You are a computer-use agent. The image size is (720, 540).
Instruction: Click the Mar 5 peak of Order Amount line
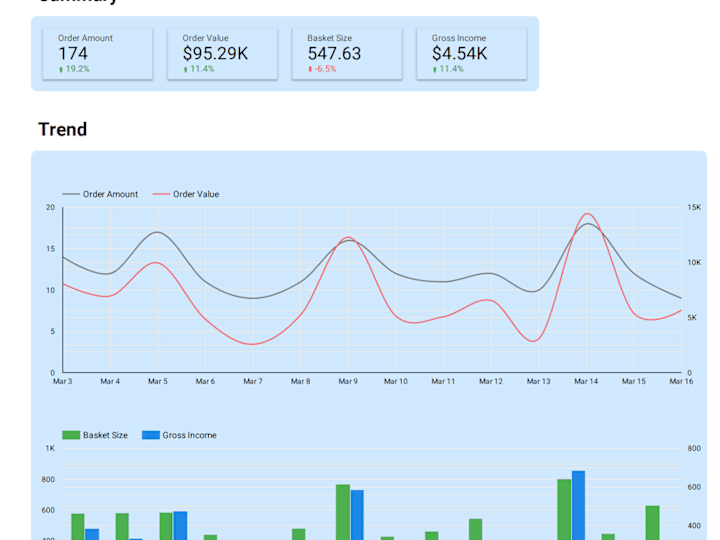[x=158, y=232]
